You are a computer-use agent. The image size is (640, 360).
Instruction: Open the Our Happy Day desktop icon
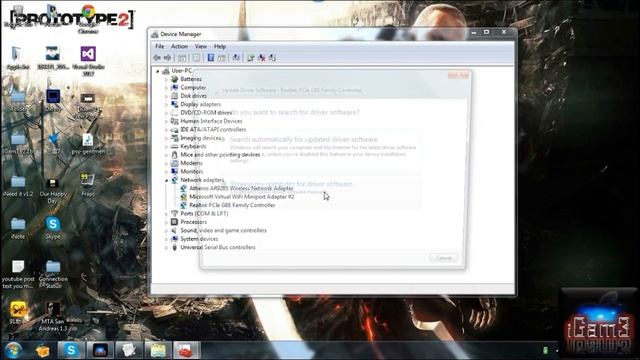53,191
